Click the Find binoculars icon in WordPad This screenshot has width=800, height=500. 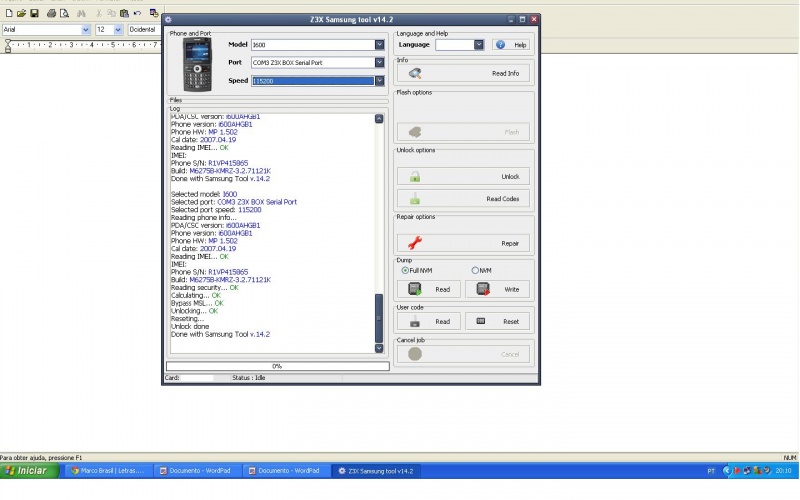[x=81, y=13]
